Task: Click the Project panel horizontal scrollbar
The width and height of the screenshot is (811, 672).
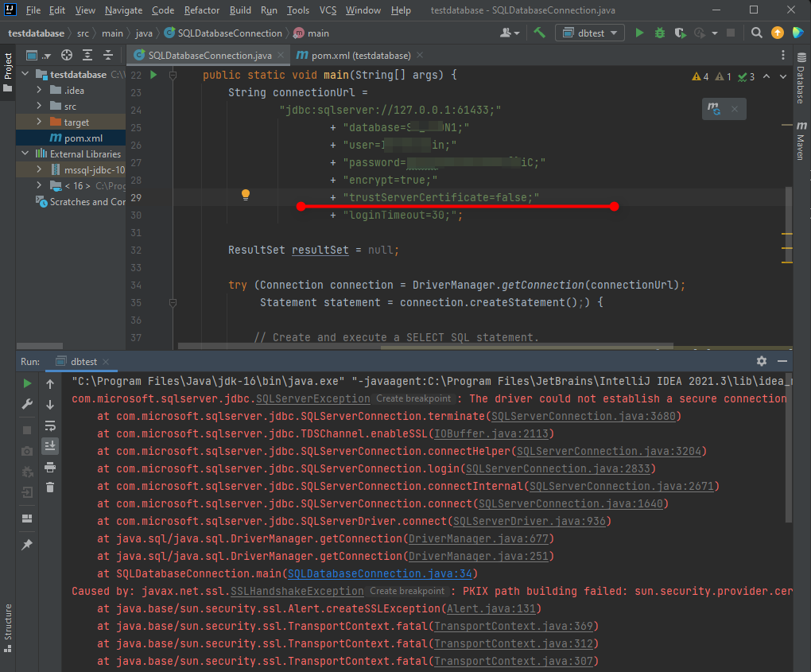Action: coord(39,346)
